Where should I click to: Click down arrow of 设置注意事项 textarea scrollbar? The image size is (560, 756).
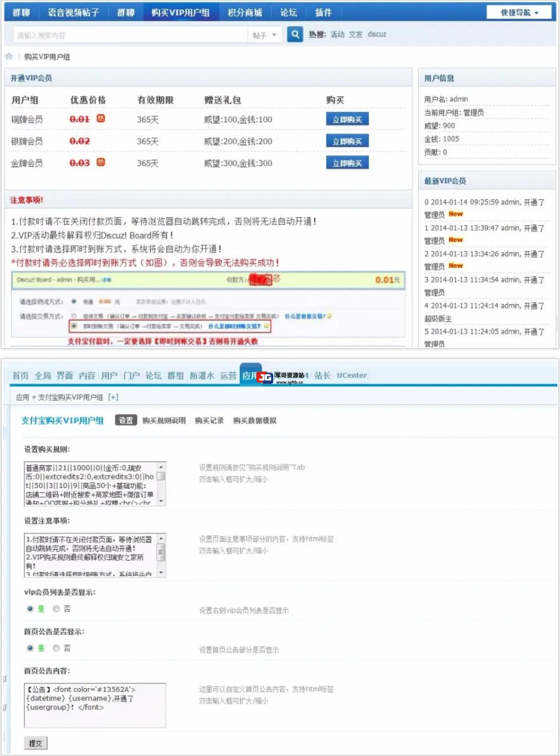pos(161,572)
